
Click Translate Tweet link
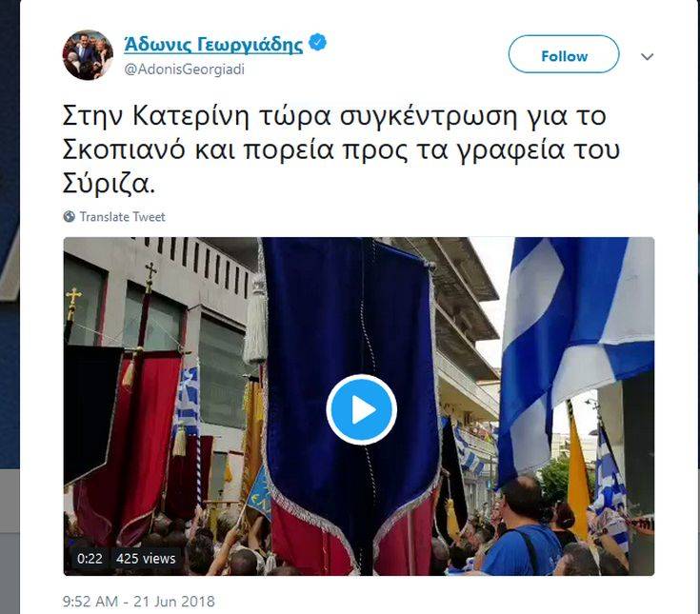[x=122, y=217]
